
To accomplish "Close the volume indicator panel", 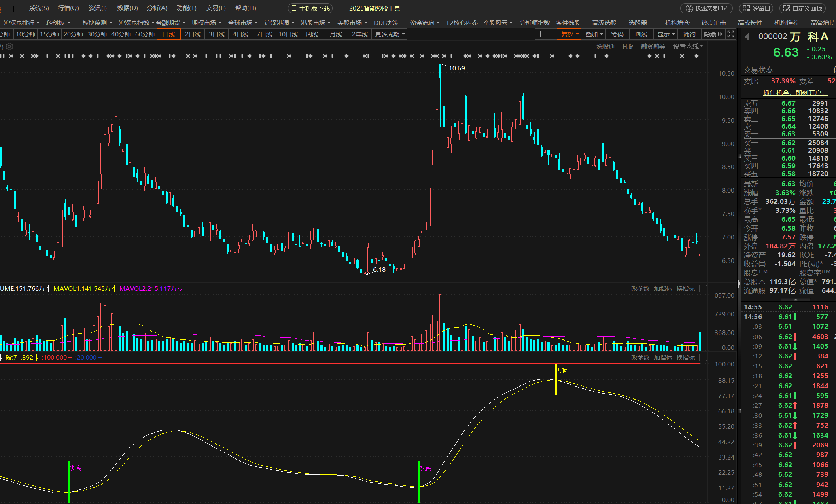I will point(703,288).
